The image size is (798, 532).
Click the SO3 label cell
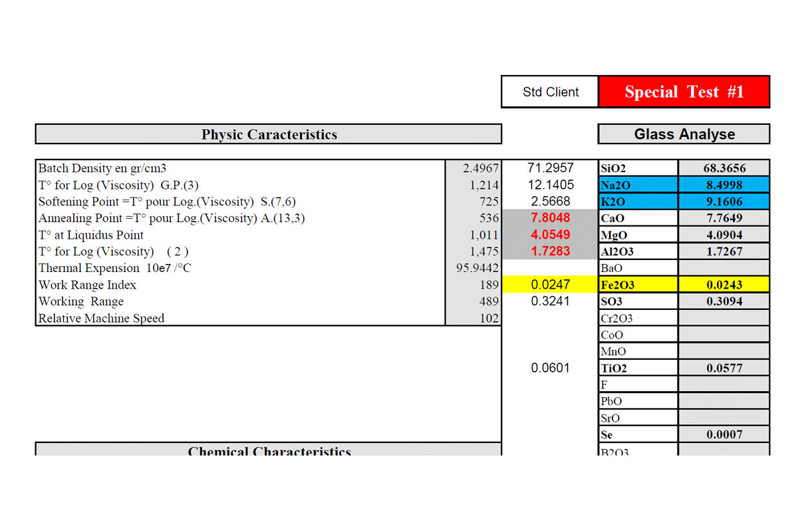point(638,301)
